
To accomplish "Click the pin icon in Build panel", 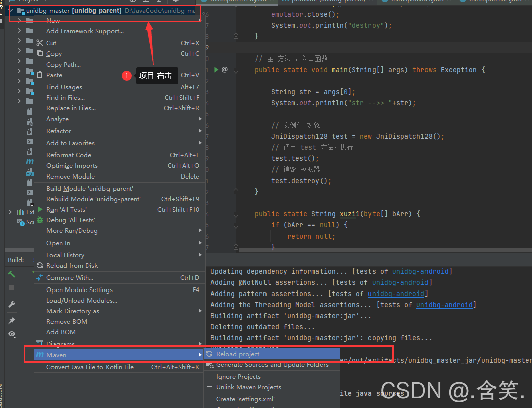I will pyautogui.click(x=12, y=320).
